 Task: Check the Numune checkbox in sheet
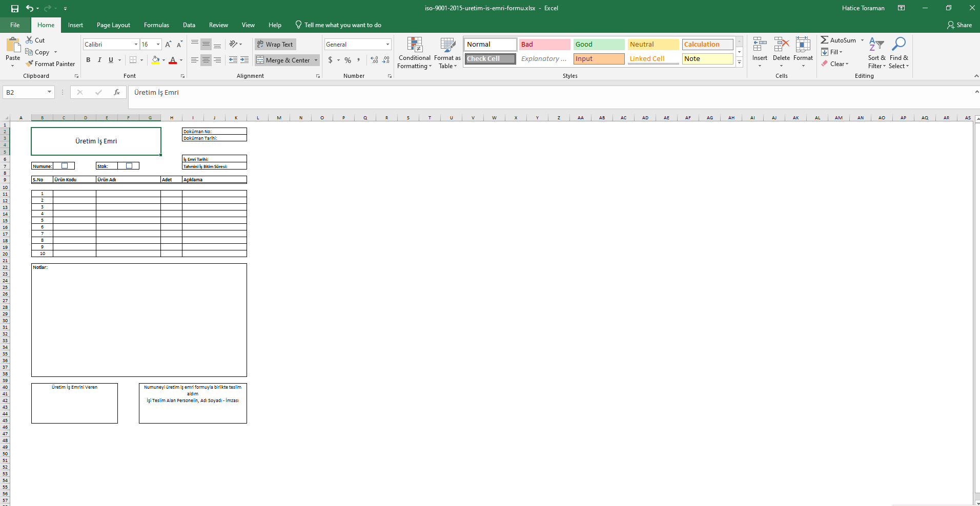click(65, 166)
